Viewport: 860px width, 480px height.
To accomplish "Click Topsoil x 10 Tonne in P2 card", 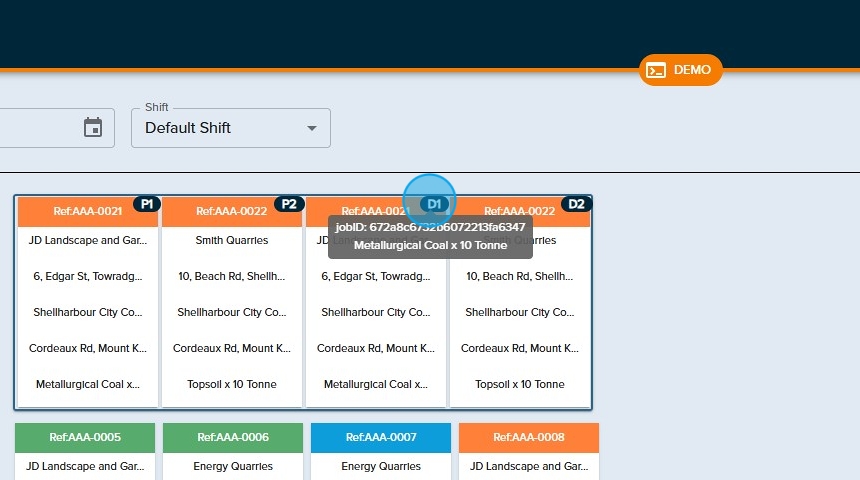I will click(x=232, y=384).
